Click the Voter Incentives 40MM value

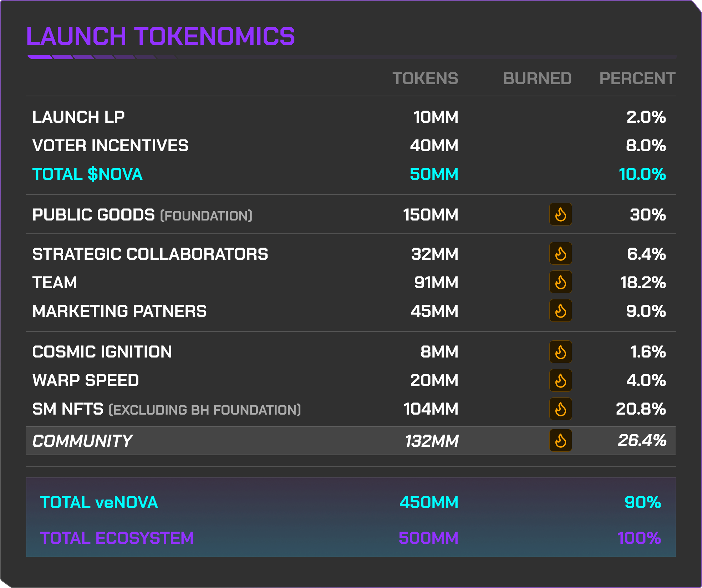pos(434,146)
